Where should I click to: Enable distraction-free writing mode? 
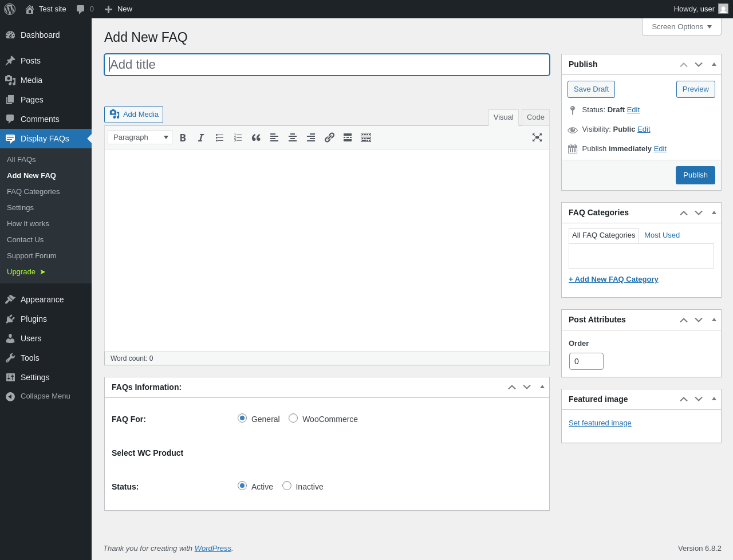[537, 137]
